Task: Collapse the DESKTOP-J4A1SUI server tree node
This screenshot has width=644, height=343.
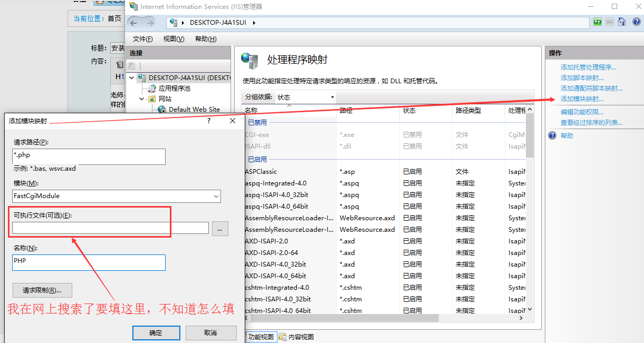Action: [x=132, y=78]
